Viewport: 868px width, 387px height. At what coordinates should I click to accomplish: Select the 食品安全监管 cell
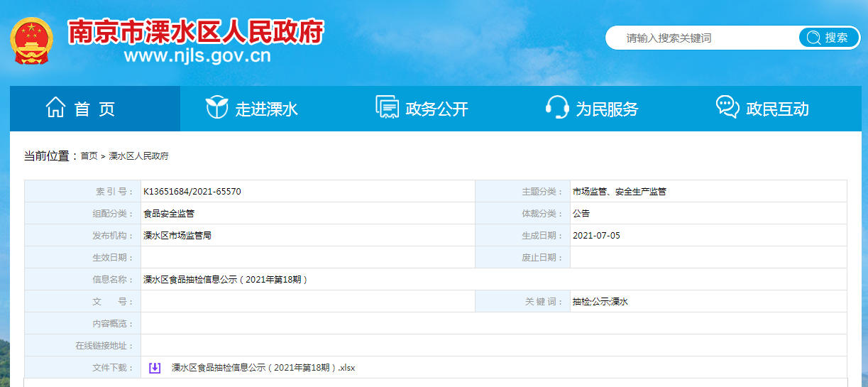click(x=169, y=214)
